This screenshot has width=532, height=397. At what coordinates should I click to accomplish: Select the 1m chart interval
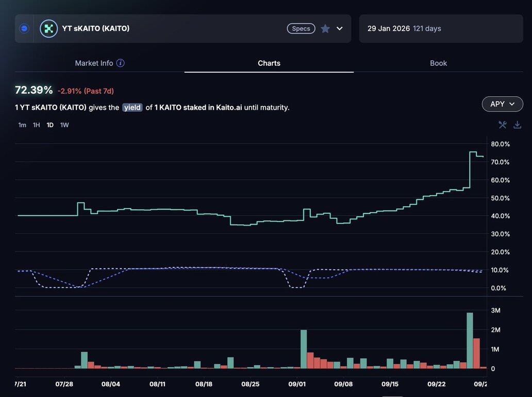22,125
